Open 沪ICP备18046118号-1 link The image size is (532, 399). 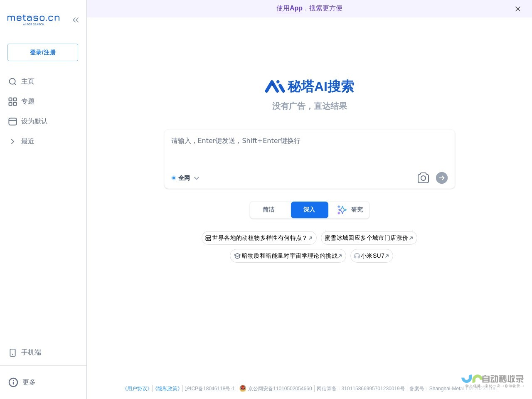[x=210, y=389]
